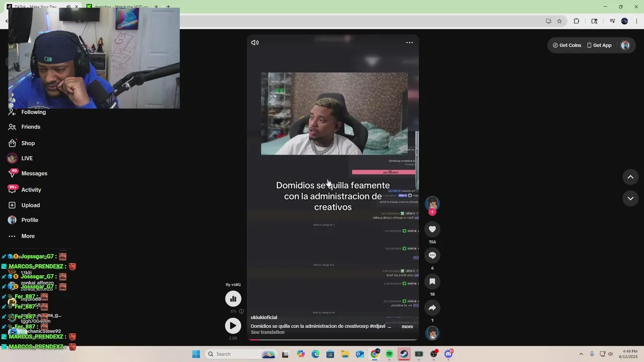This screenshot has width=644, height=362.
Task: Open the Windows Start menu
Action: (x=196, y=354)
